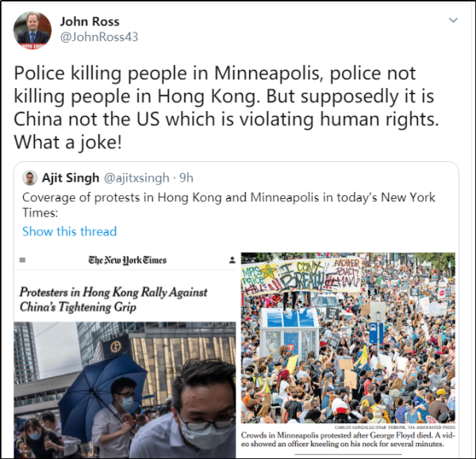Select the Minneapolis George Floyd caption text

(348, 439)
